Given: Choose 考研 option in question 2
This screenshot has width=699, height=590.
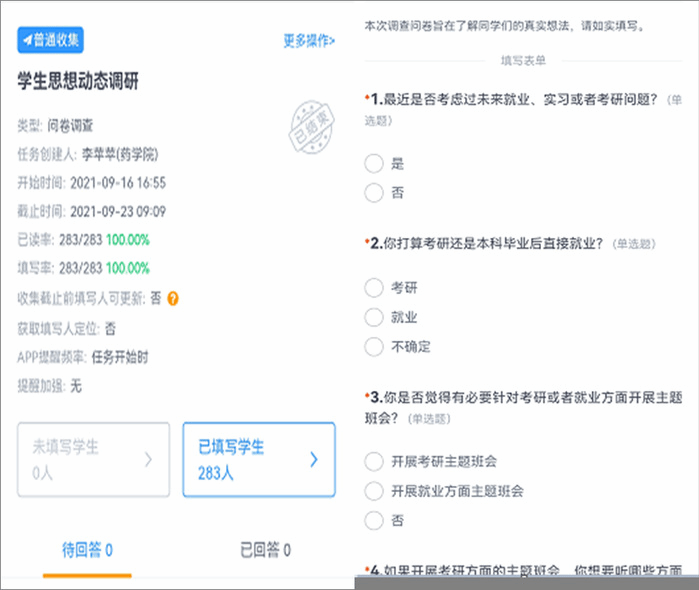Looking at the screenshot, I should (x=374, y=289).
